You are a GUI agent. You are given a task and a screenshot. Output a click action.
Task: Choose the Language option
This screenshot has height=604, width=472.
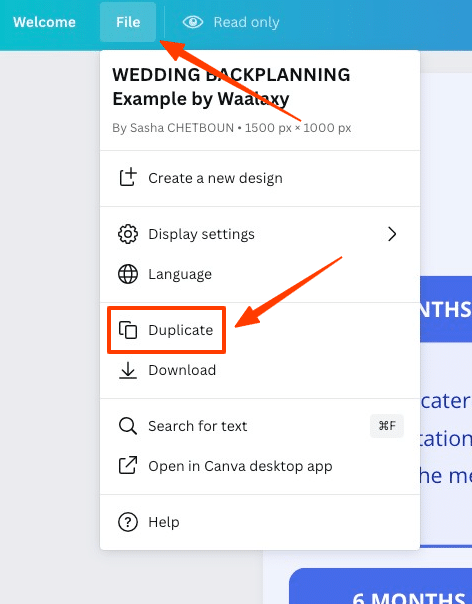260,274
